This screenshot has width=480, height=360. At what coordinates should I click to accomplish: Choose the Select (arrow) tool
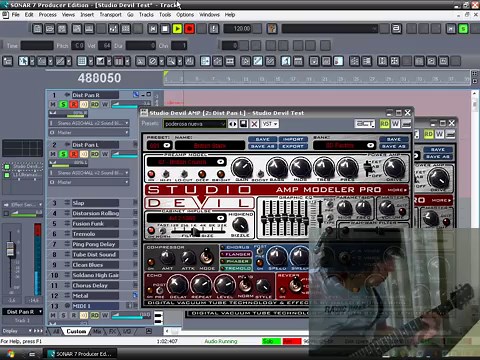(23, 61)
